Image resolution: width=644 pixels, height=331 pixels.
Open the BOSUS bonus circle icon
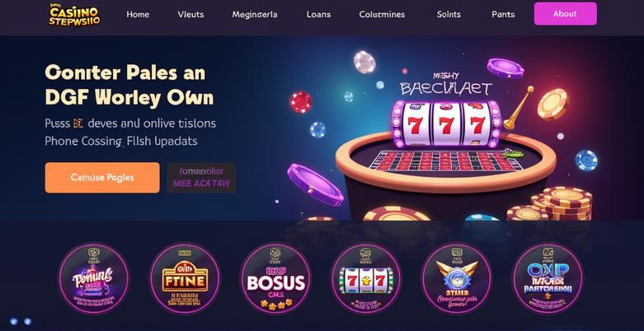[x=275, y=279]
